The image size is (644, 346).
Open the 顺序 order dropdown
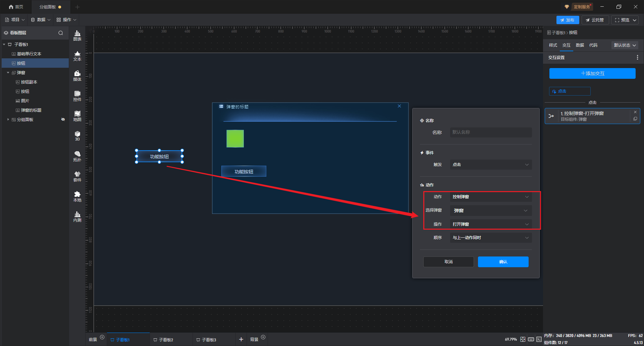pos(490,238)
